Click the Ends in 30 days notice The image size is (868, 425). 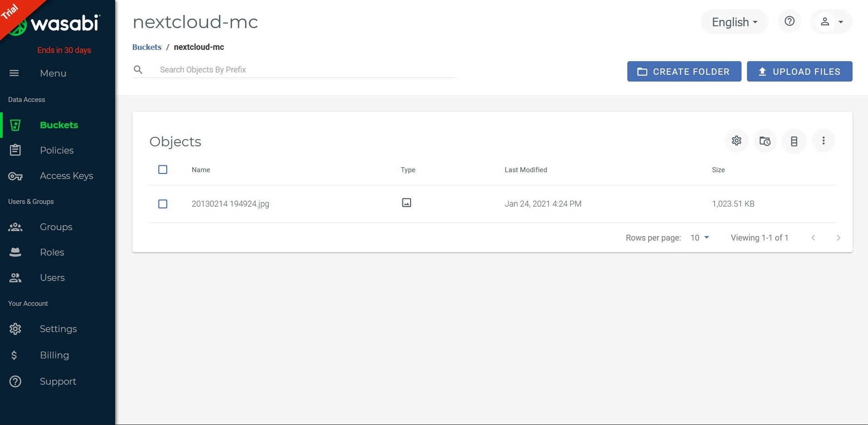point(64,50)
